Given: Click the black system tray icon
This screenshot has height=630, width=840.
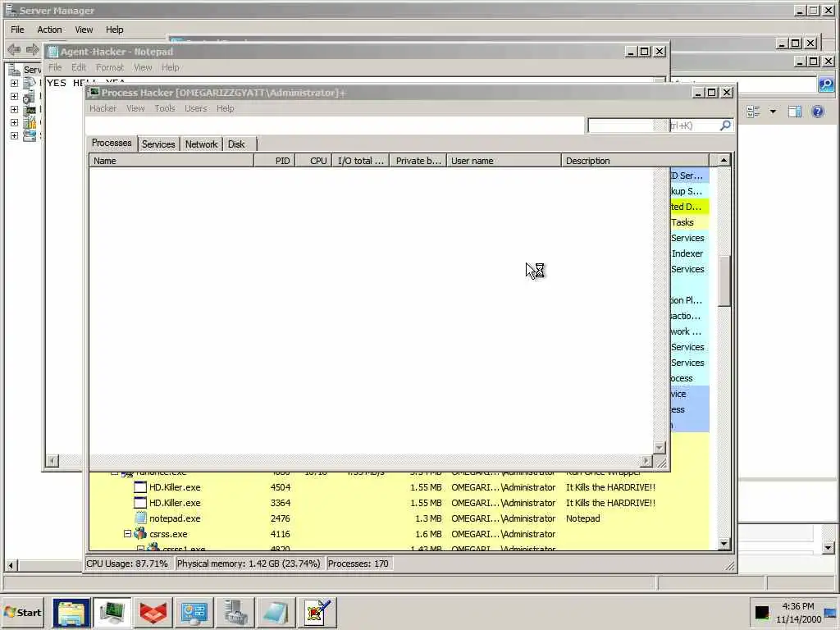Looking at the screenshot, I should click(762, 612).
